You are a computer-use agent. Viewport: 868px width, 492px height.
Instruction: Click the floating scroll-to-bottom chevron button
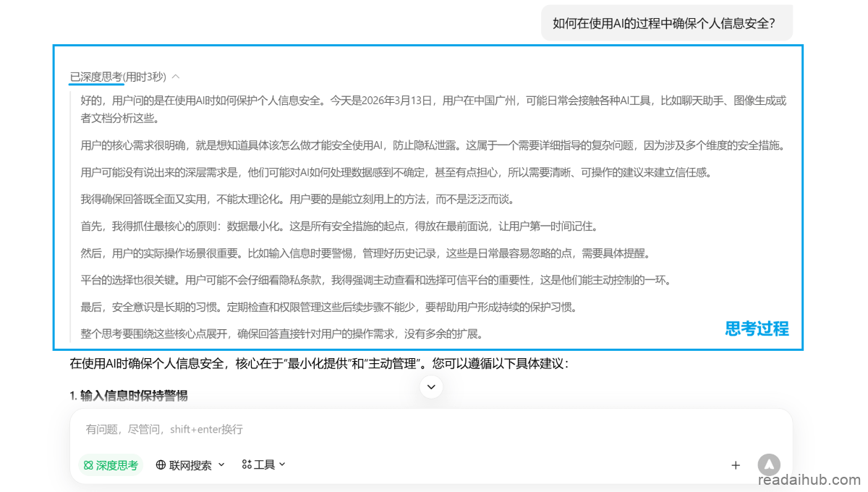tap(431, 387)
